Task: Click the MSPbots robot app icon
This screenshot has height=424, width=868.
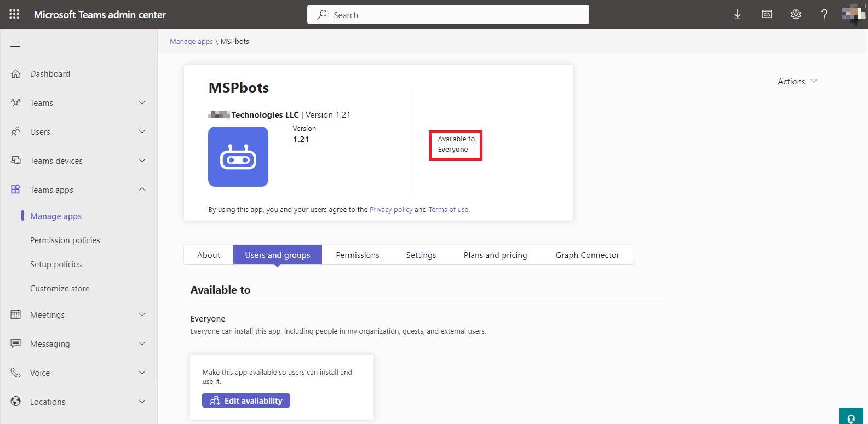Action: click(238, 157)
